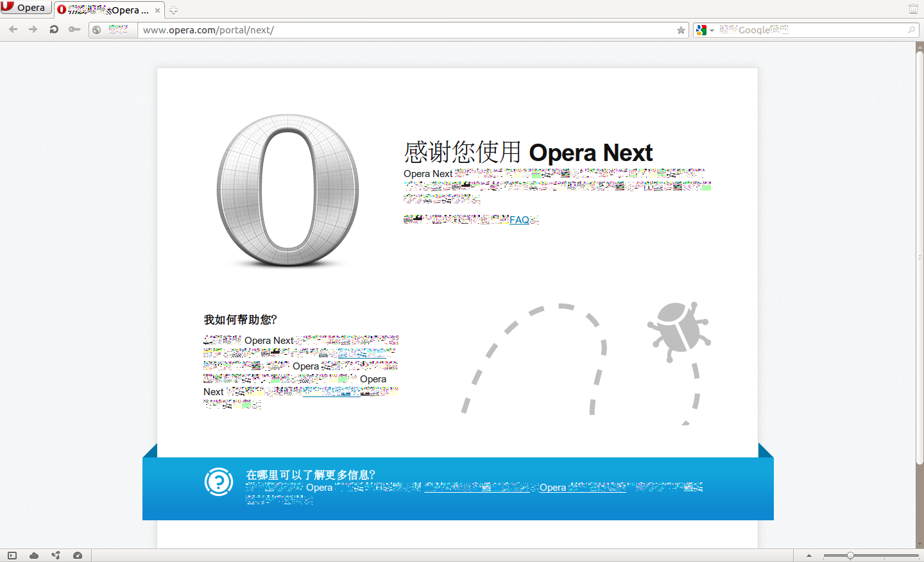
Task: Click the magnifier search icon
Action: 911,30
